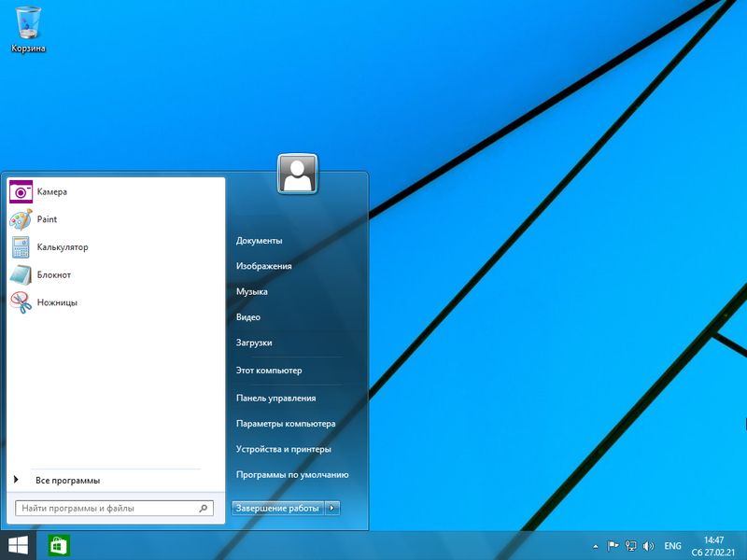Click the Найти программы и файлы search box
The image size is (747, 560).
(x=107, y=509)
